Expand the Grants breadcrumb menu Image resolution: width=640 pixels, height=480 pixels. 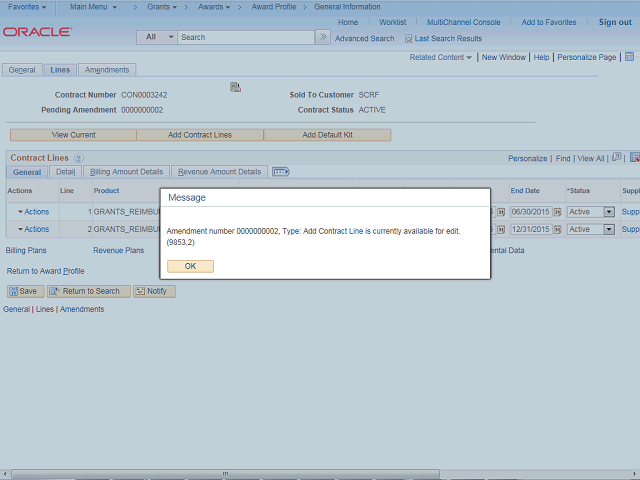162,7
